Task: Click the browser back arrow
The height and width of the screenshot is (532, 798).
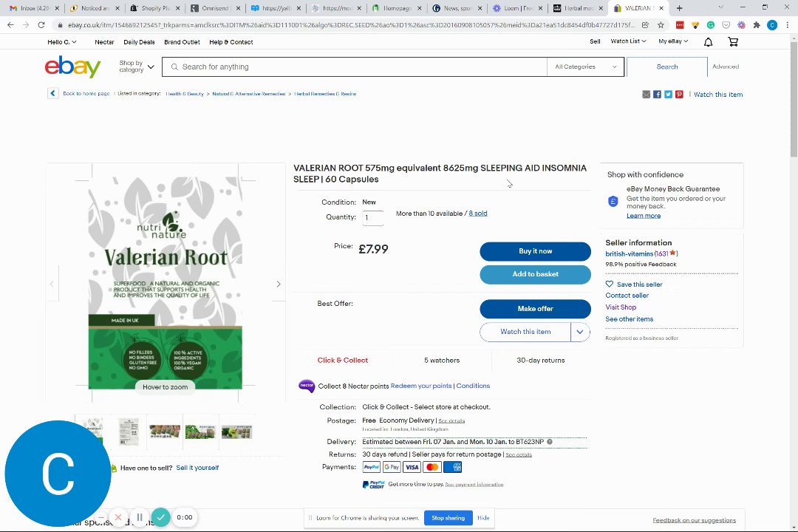Action: coord(10,24)
